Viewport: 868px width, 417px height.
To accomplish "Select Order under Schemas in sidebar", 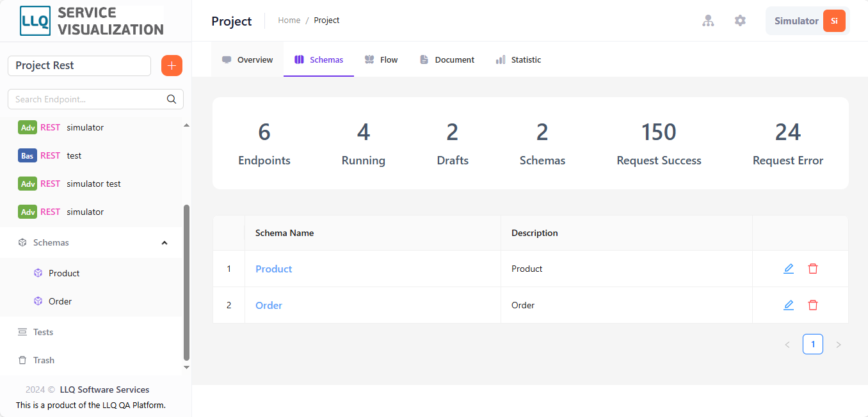I will pos(91,301).
